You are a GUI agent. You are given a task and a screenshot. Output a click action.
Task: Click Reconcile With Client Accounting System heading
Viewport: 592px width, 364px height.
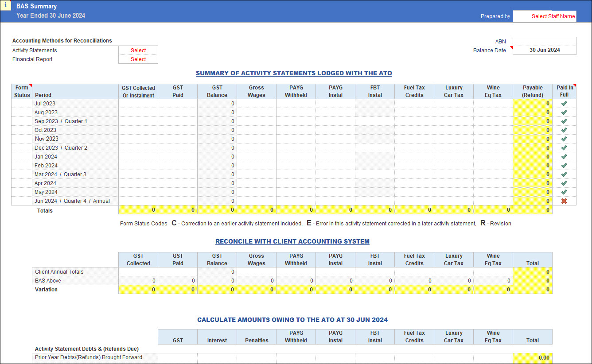point(292,241)
